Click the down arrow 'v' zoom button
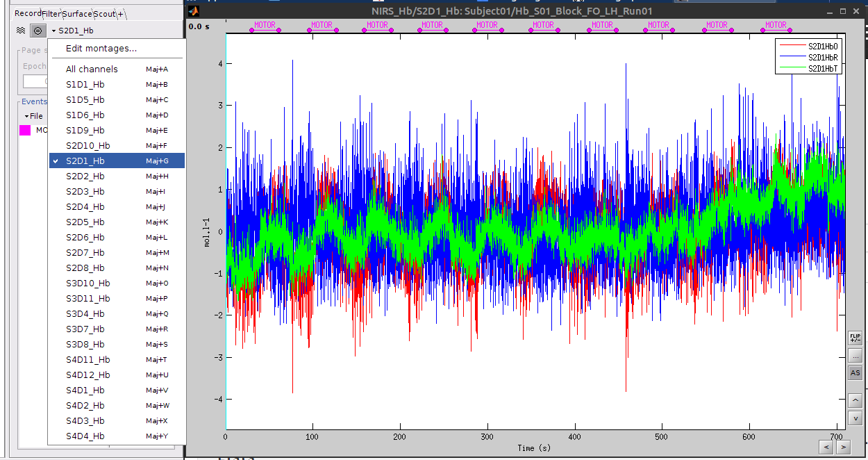 pos(856,418)
